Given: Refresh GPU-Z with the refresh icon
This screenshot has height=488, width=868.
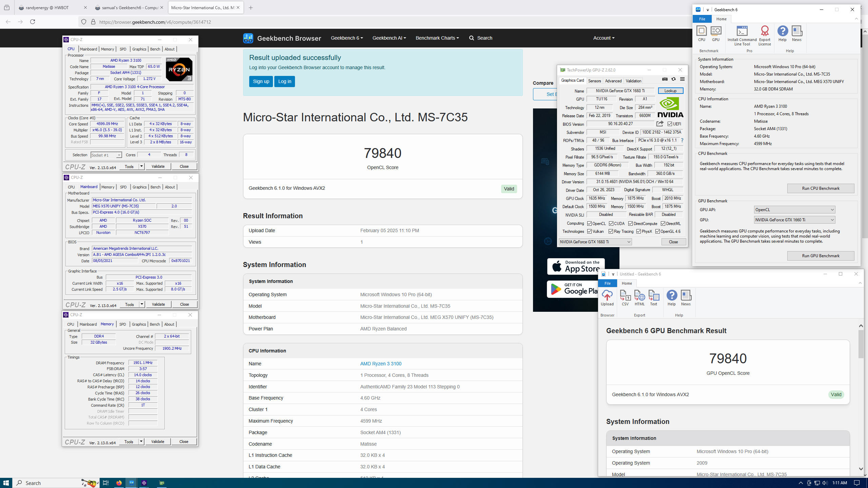Looking at the screenshot, I should coord(673,79).
